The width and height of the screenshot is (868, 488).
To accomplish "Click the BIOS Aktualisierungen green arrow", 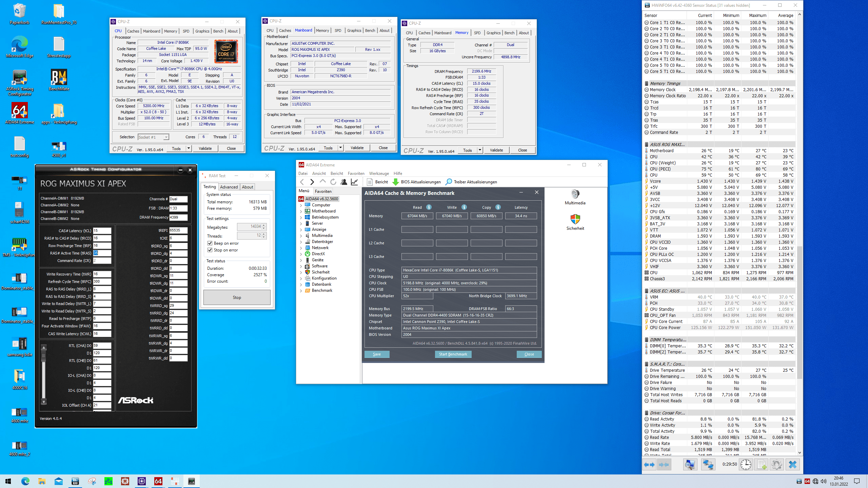I will click(395, 182).
